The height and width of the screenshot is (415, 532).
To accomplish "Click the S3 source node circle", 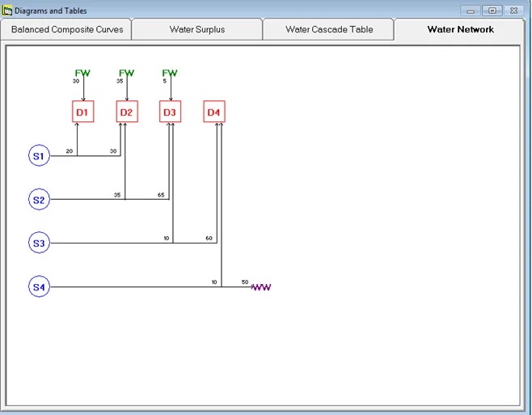I will (39, 242).
